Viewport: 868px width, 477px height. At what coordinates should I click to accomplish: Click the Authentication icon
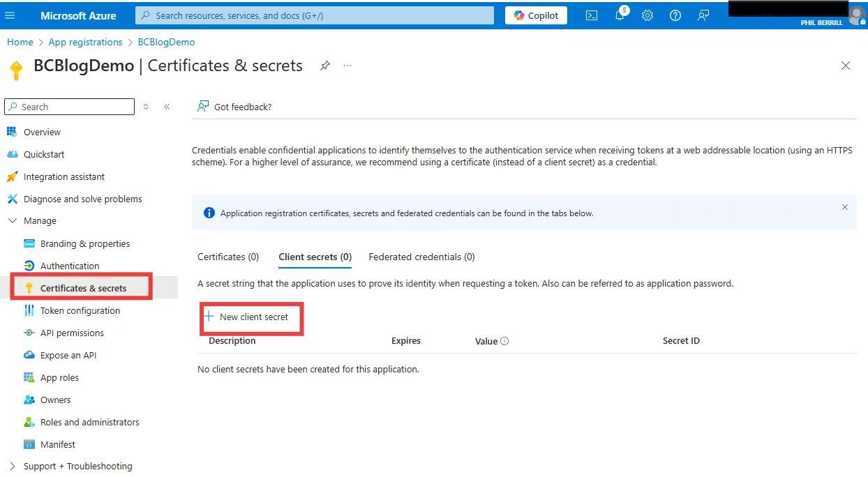tap(29, 266)
